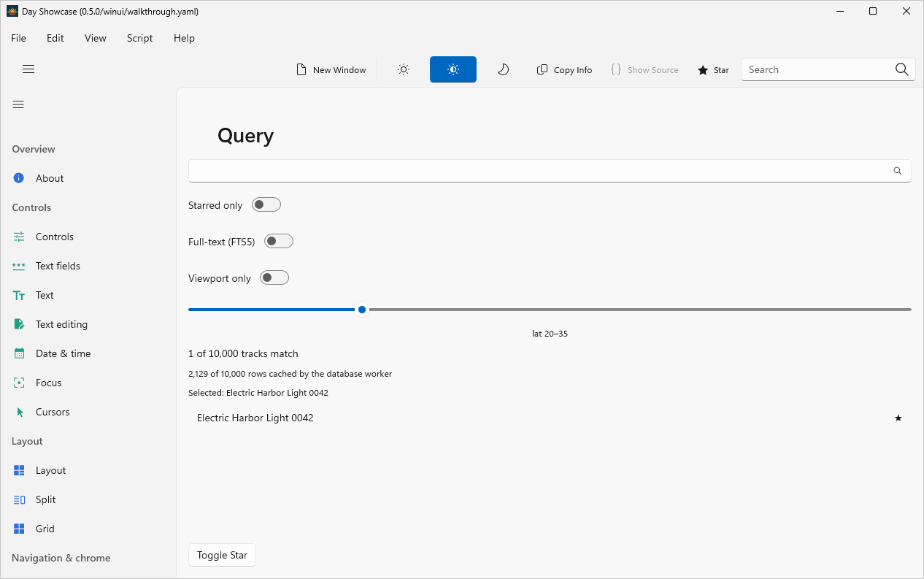Click the Date & time calendar icon
This screenshot has width=924, height=579.
click(19, 353)
